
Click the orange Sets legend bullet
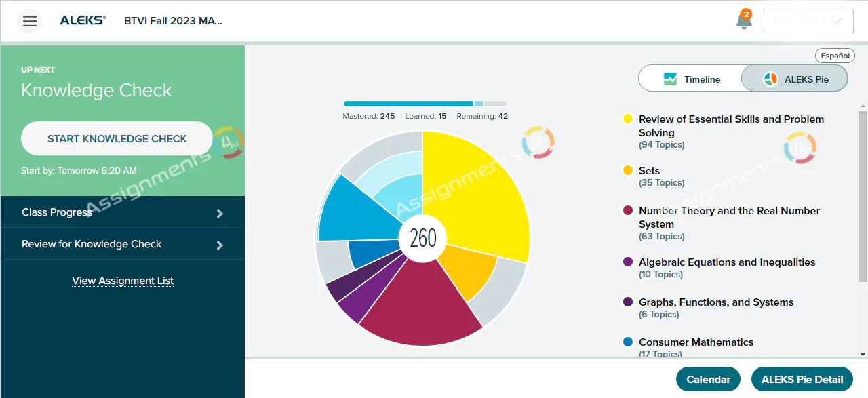click(x=628, y=171)
